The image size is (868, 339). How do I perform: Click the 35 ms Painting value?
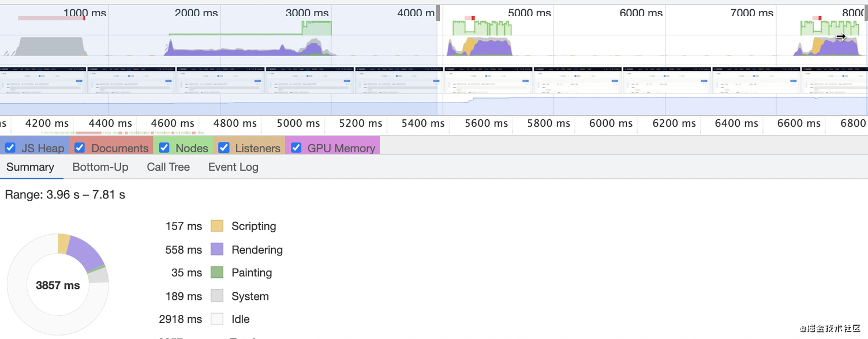186,273
